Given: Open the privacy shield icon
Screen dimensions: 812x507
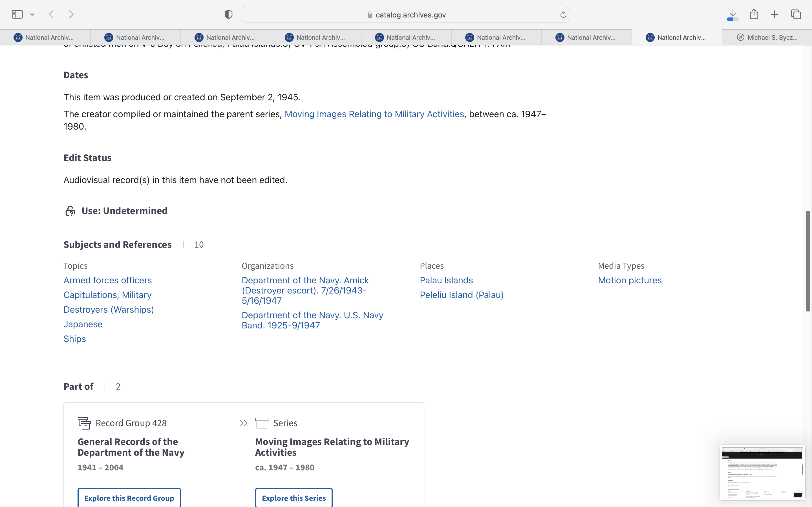Looking at the screenshot, I should [x=228, y=14].
